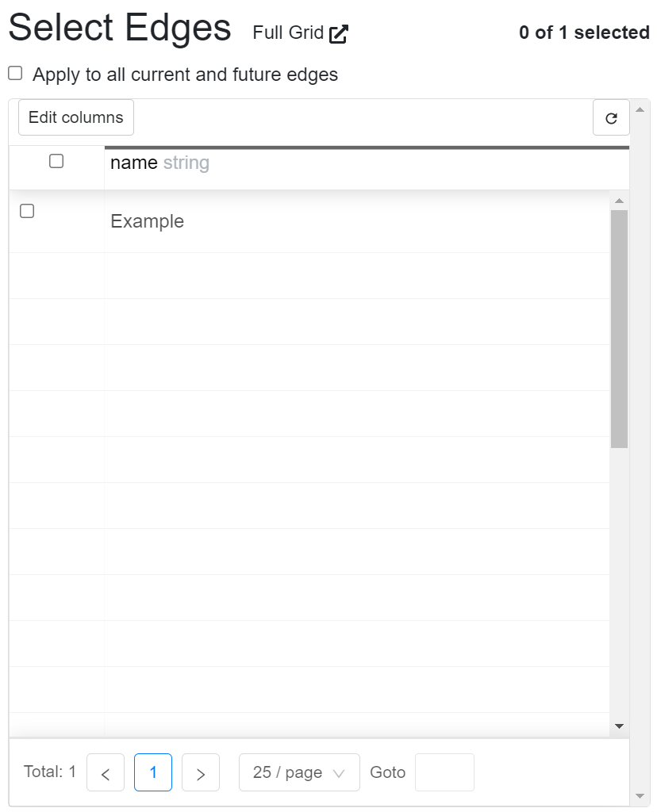Viewport: 657px width, 812px height.
Task: Click the Goto page input field
Action: tap(444, 773)
